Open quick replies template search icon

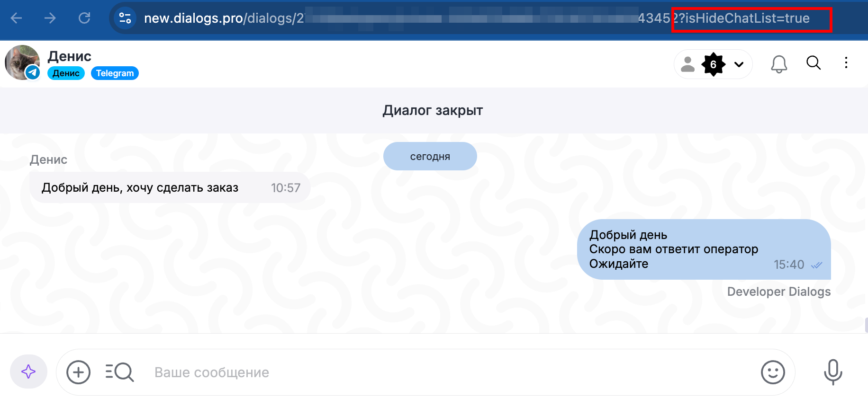pyautogui.click(x=119, y=372)
